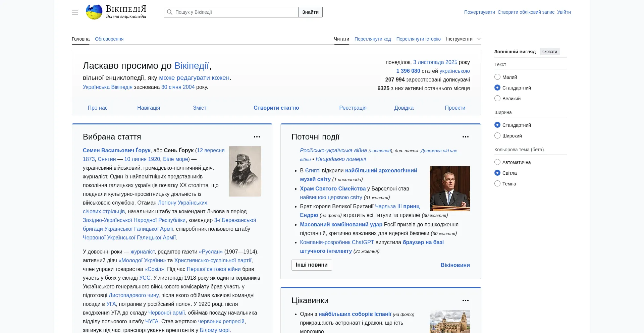Screen dimensions: 644x333
Task: Open the Prince Andrew photo thumbnail
Action: [x=449, y=188]
